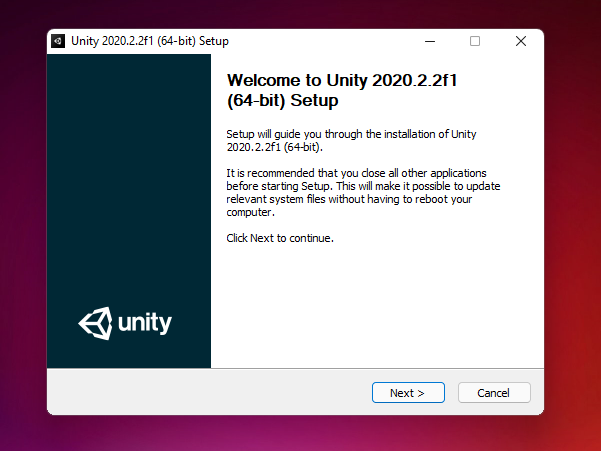This screenshot has height=451, width=601.
Task: Click the Unity installer icon in title bar
Action: click(x=58, y=41)
